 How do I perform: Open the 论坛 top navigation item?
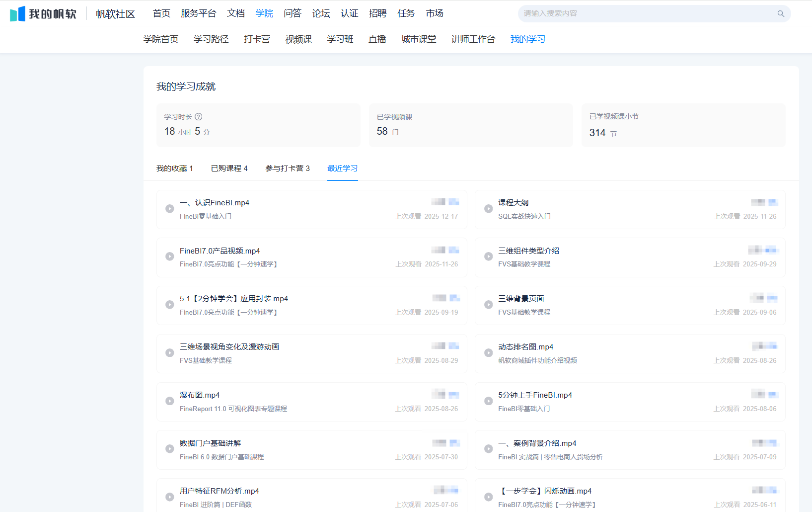tap(321, 13)
